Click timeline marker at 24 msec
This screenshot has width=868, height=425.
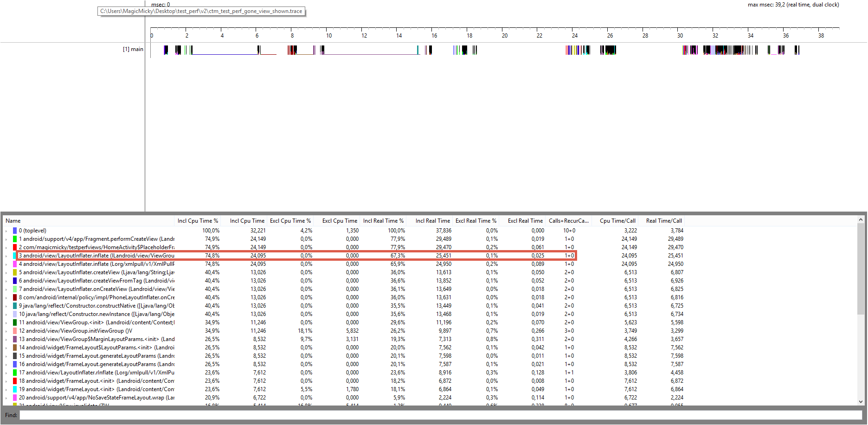pyautogui.click(x=575, y=36)
